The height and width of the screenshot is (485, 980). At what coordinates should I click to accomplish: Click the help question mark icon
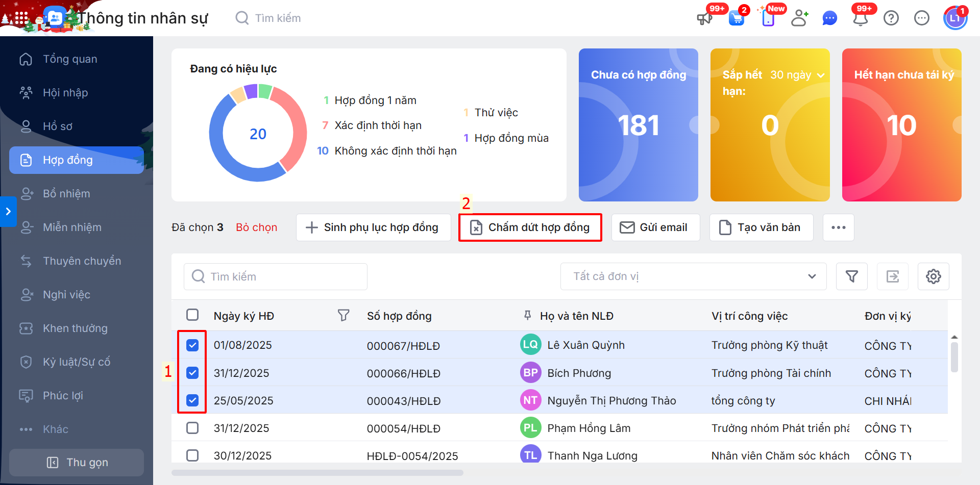click(891, 18)
